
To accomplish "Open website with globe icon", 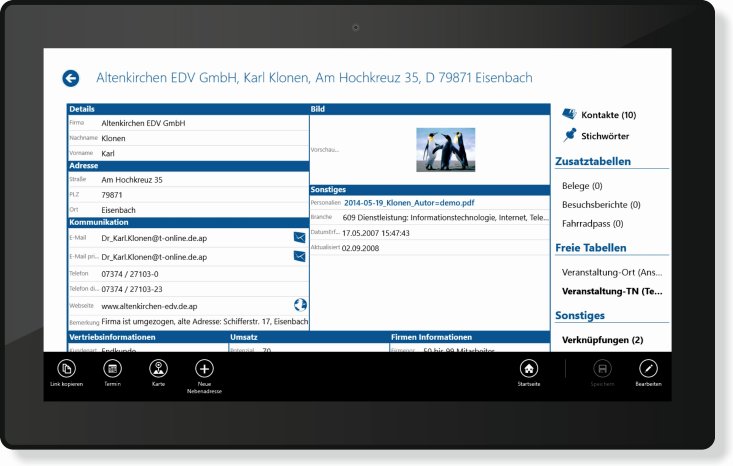I will (x=300, y=305).
